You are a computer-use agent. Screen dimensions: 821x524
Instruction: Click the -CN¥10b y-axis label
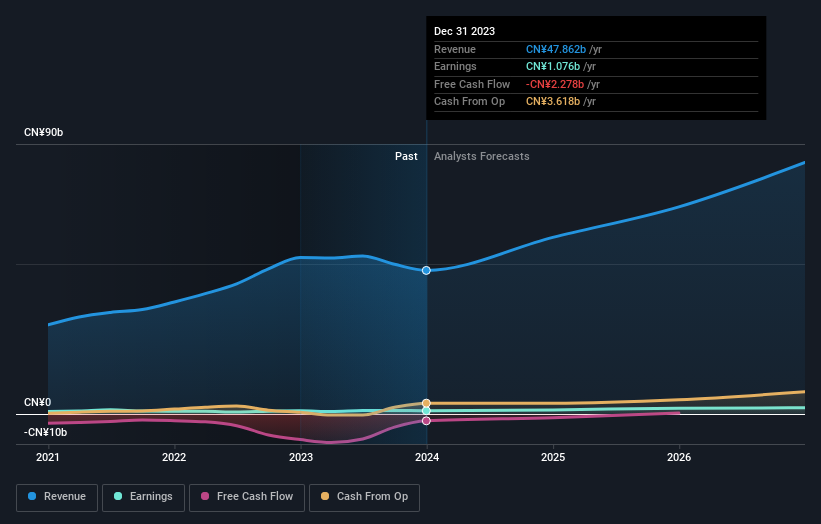pos(46,432)
